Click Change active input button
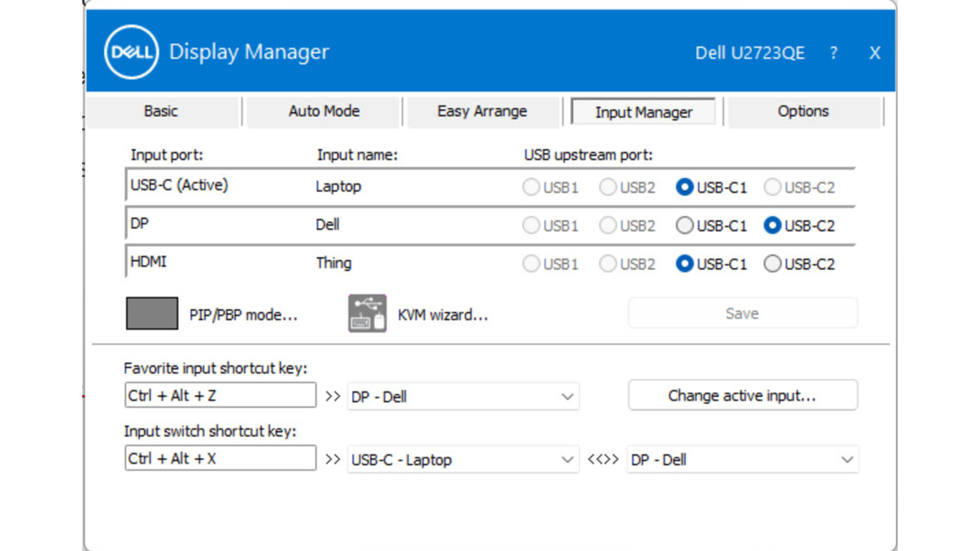The image size is (980, 551). (743, 395)
